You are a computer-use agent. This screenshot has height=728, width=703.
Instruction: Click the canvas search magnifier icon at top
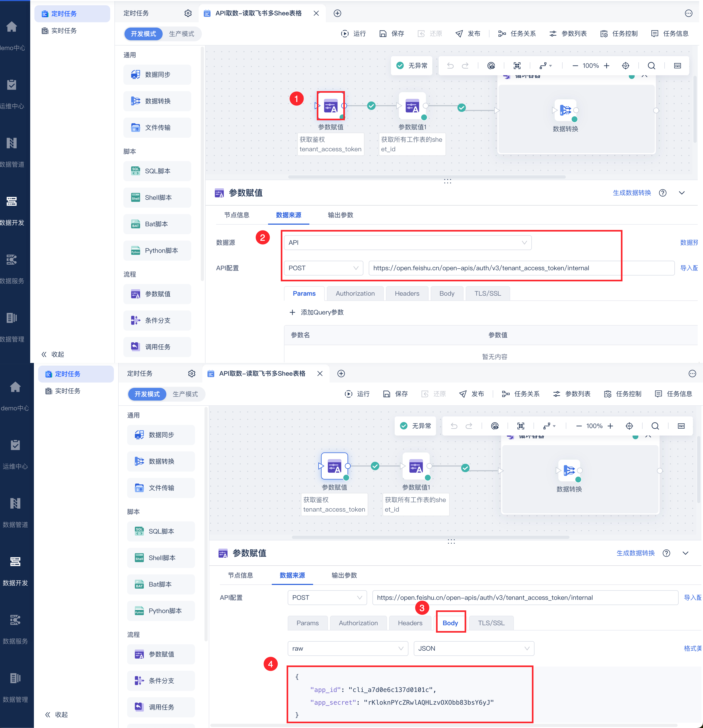tap(651, 66)
